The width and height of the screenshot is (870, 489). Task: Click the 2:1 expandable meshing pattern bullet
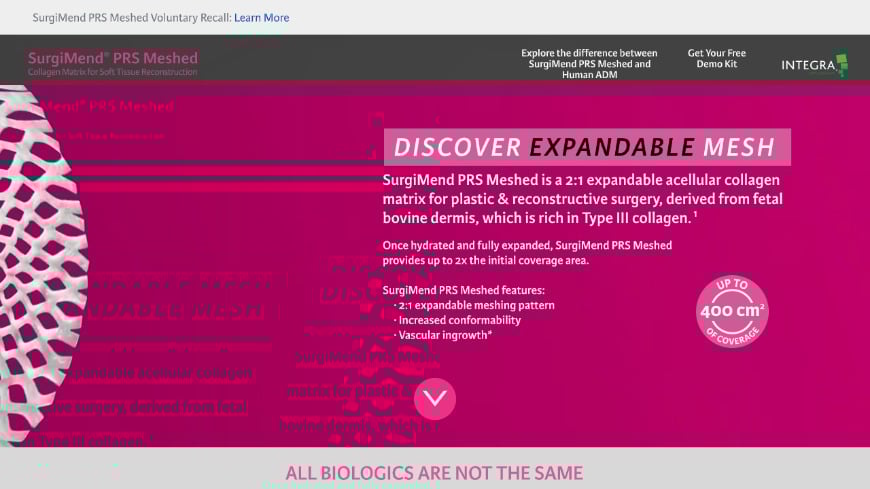click(x=475, y=305)
